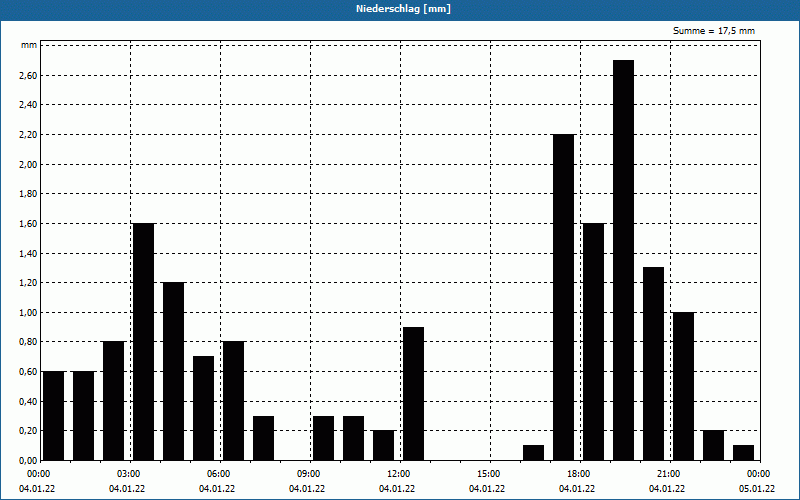The image size is (800, 500).
Task: Select the 1,80 y-axis label
Action: pos(29,194)
